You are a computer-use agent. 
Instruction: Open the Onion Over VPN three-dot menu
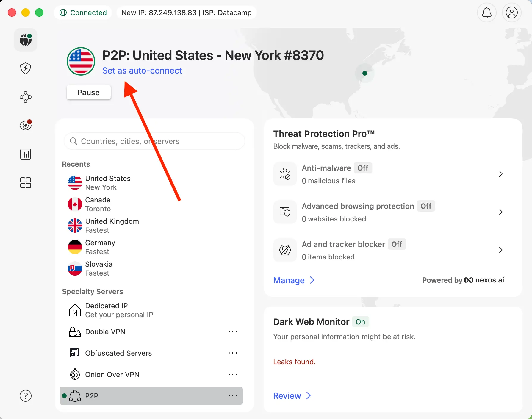[233, 374]
